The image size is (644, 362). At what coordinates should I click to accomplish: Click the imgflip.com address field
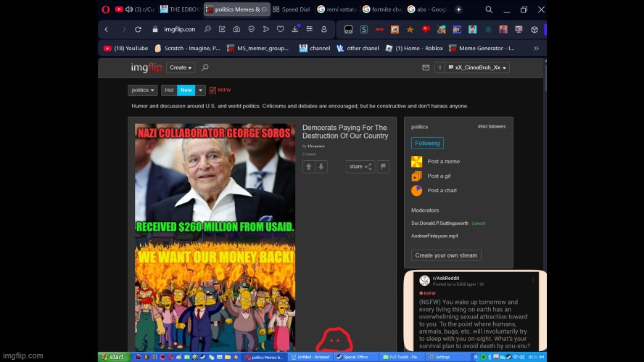[179, 29]
